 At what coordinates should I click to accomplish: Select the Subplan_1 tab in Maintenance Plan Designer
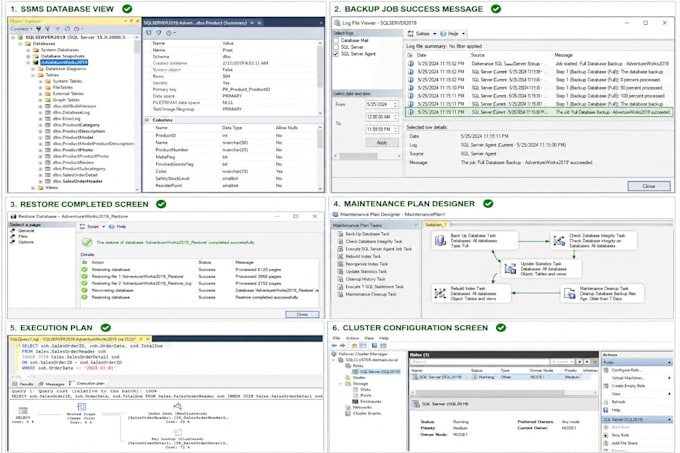435,225
